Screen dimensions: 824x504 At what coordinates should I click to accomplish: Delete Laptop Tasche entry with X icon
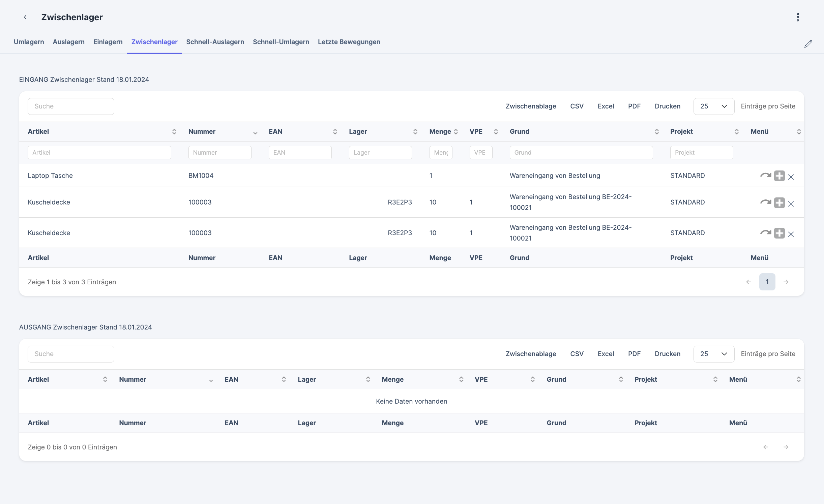(x=791, y=177)
